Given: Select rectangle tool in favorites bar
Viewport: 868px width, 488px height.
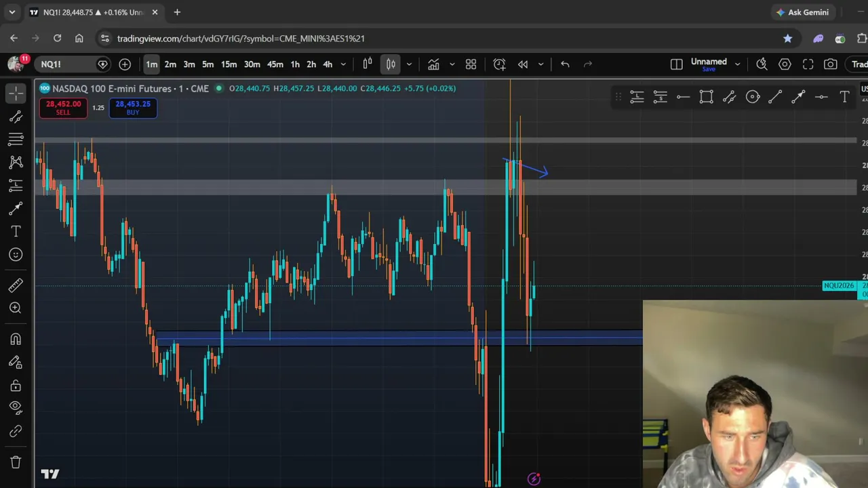Looking at the screenshot, I should coord(706,98).
